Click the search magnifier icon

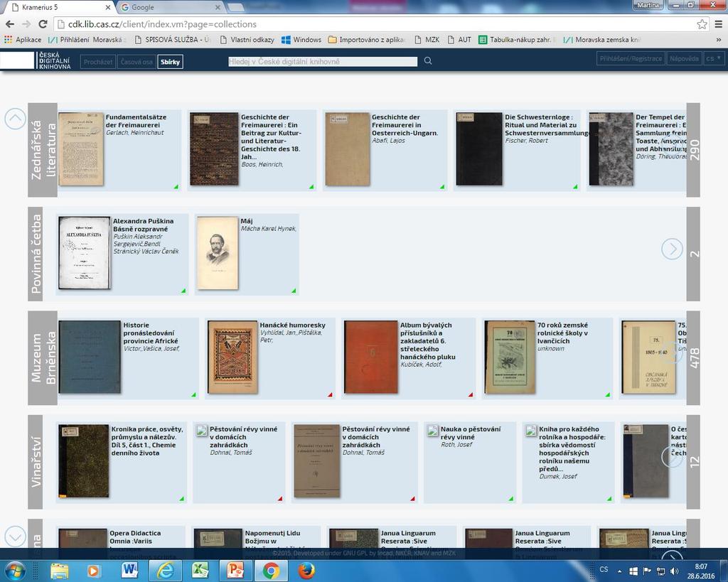click(428, 61)
